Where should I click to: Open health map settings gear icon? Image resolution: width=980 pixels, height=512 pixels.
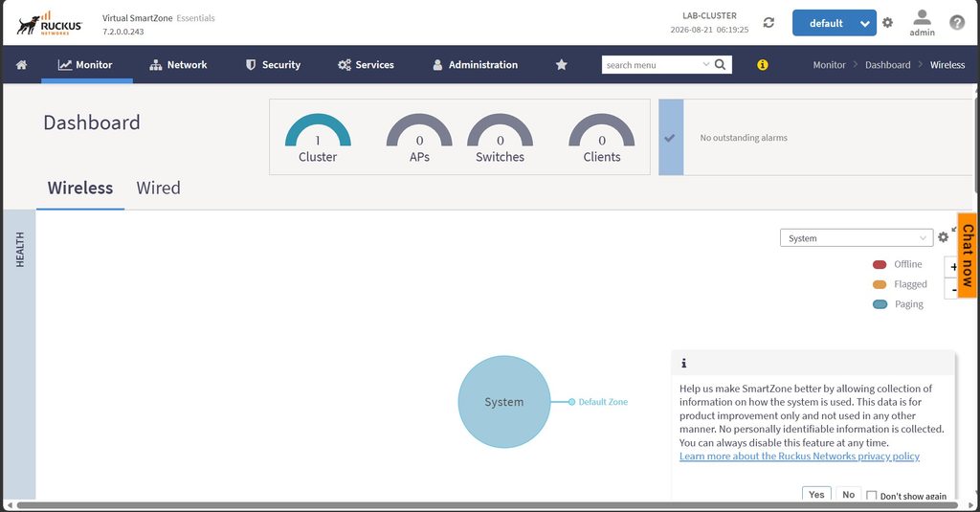pos(943,237)
